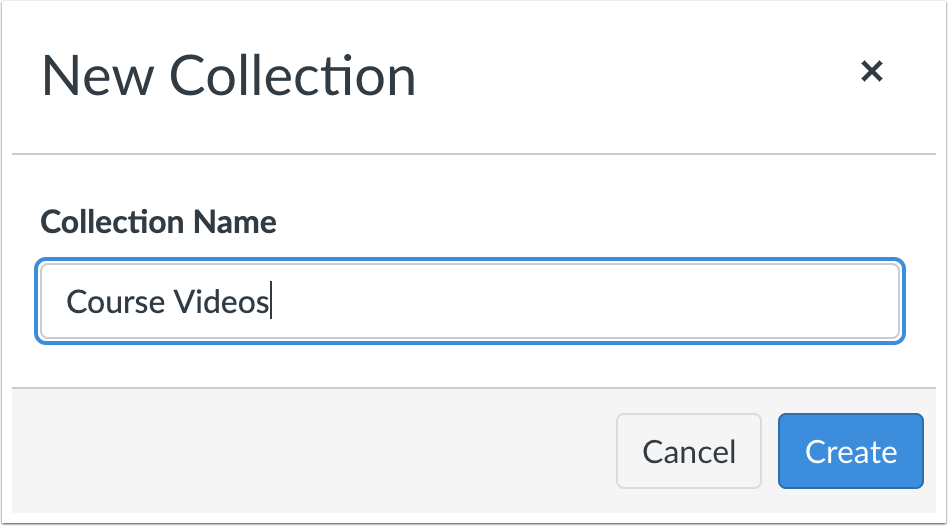This screenshot has height=526, width=948.
Task: Click the Collection Name label
Action: (158, 221)
